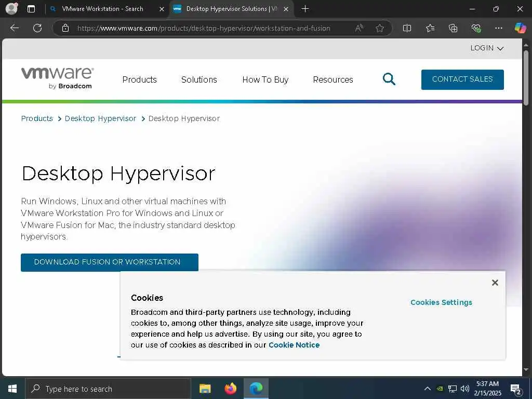Viewport: 532px width, 399px height.
Task: Click the CONTACT SALES button
Action: tap(462, 79)
